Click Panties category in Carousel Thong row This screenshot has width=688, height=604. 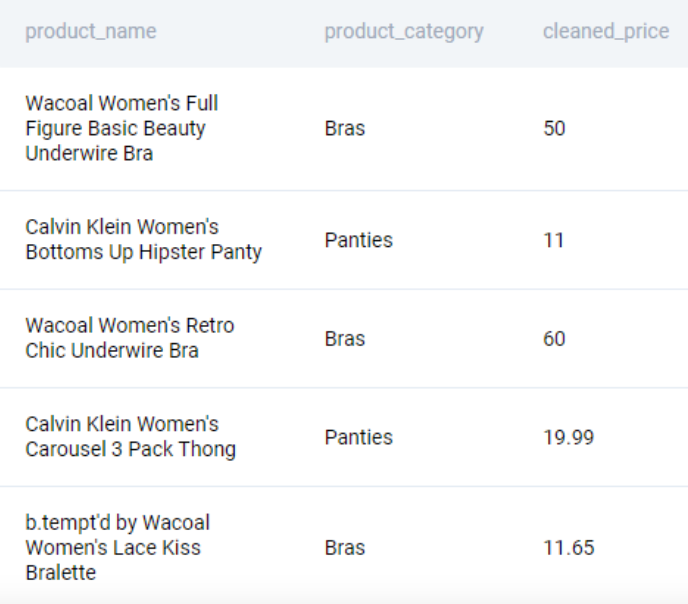[x=358, y=437]
